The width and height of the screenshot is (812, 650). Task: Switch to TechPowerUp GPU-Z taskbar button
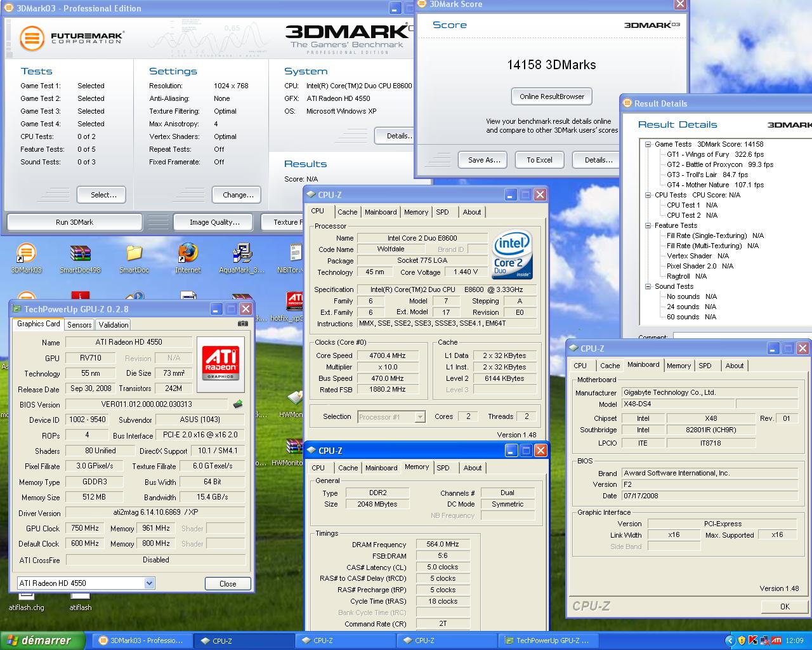[x=548, y=640]
